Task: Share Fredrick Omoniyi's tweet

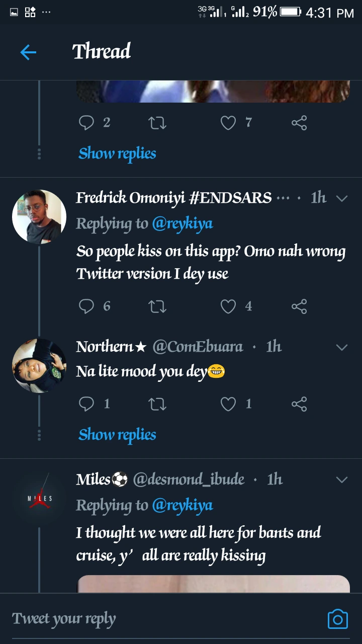Action: pyautogui.click(x=299, y=306)
